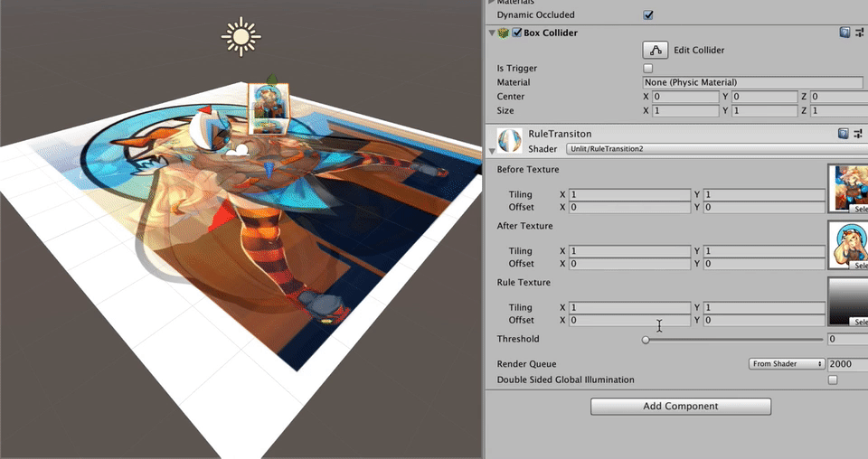Click Size X value field
Image resolution: width=868 pixels, height=459 pixels.
point(685,110)
